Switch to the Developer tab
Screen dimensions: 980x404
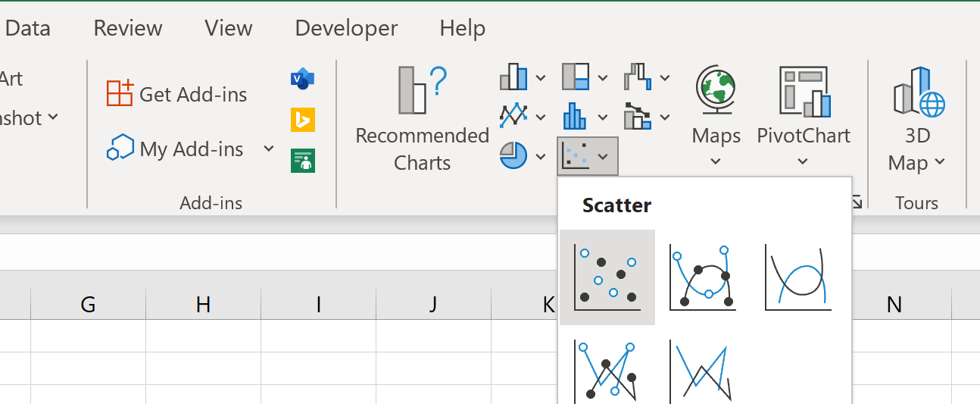[346, 29]
